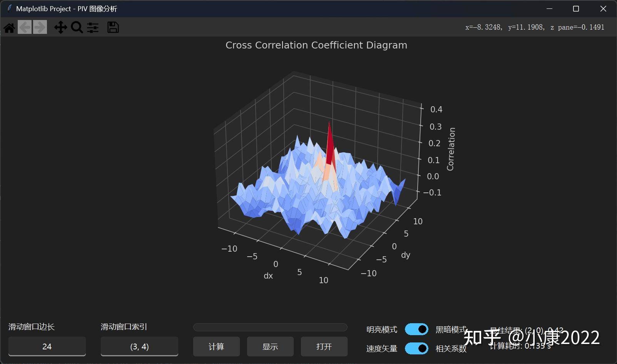Click the back view arrow icon
The width and height of the screenshot is (617, 364).
[x=25, y=27]
